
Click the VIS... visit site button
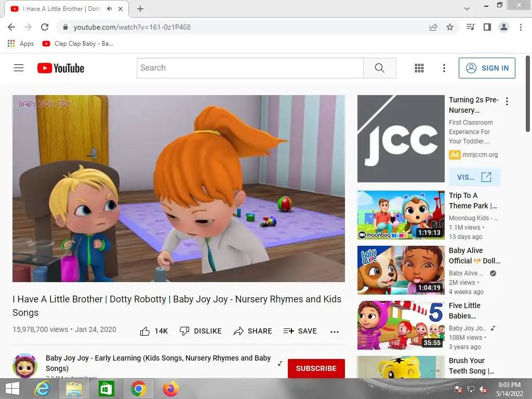tap(474, 177)
